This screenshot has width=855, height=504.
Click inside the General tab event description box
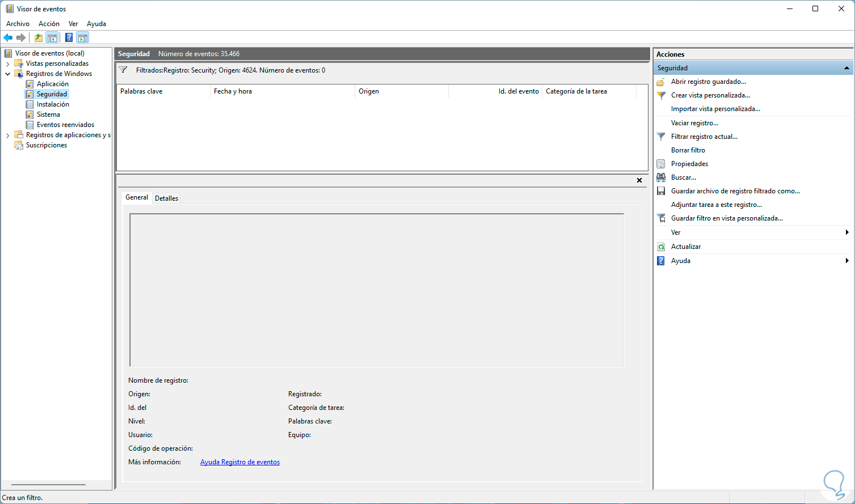(377, 290)
